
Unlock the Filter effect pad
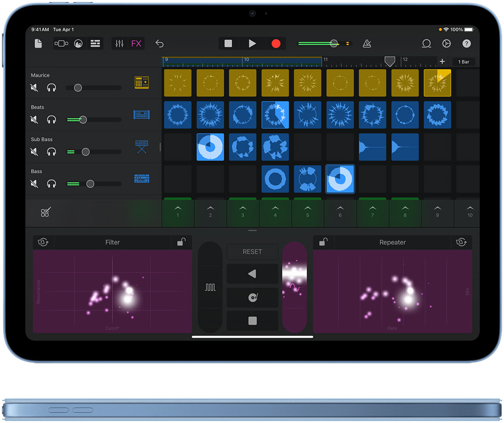(181, 242)
